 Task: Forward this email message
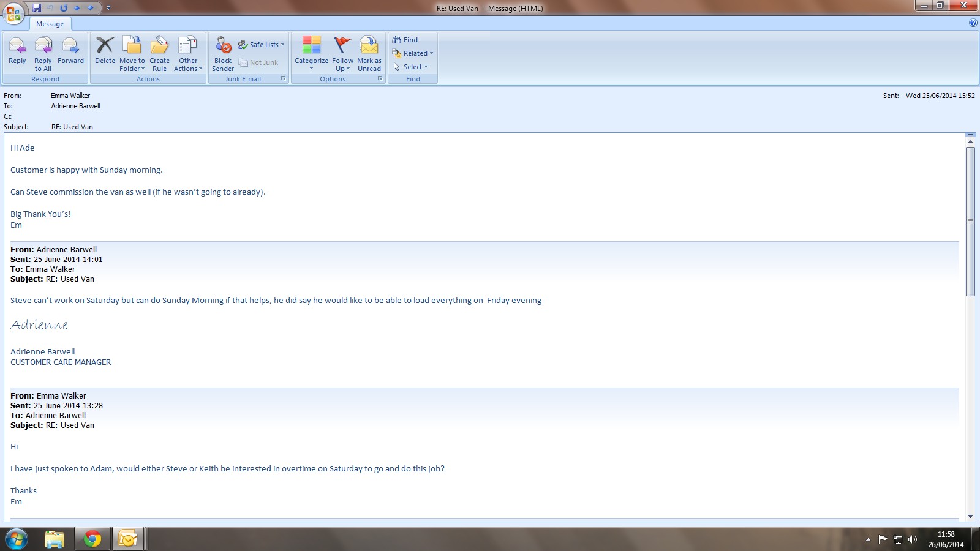point(70,51)
